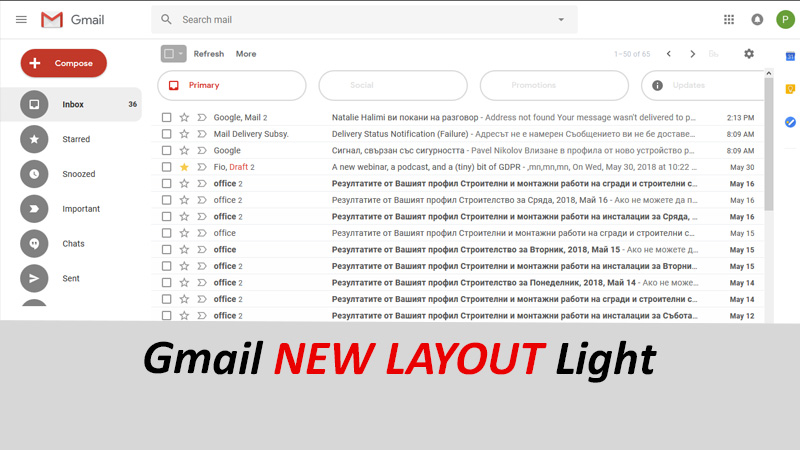Unstar the Fio, Draft email
The height and width of the screenshot is (450, 800).
[184, 167]
